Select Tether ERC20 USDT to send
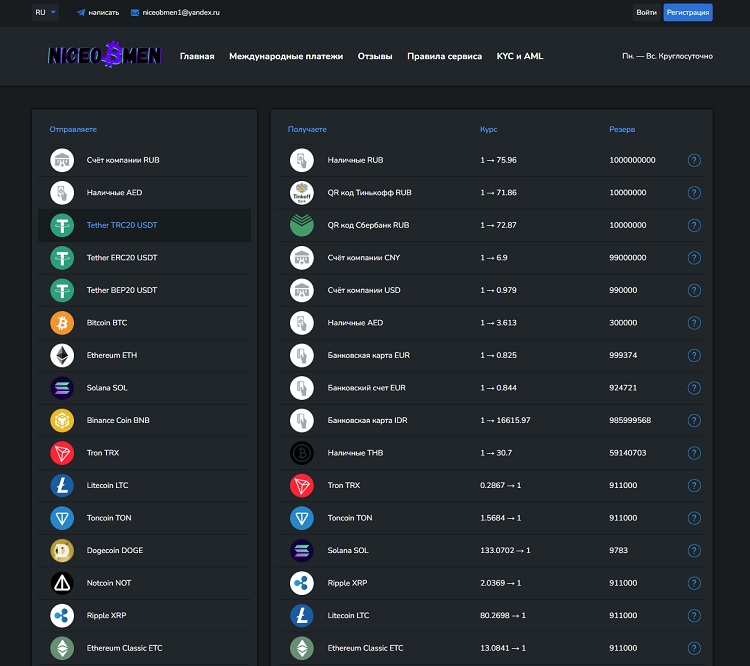Image resolution: width=750 pixels, height=666 pixels. (x=121, y=258)
